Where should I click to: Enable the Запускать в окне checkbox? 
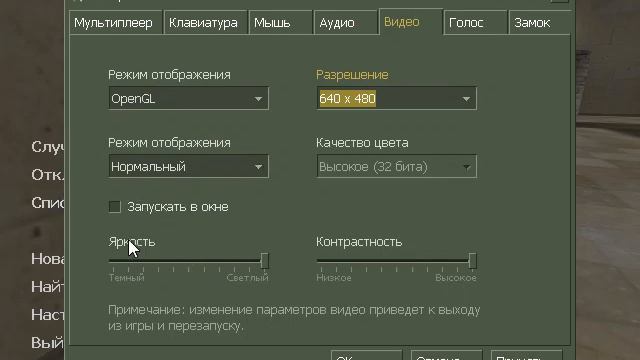[x=115, y=207]
